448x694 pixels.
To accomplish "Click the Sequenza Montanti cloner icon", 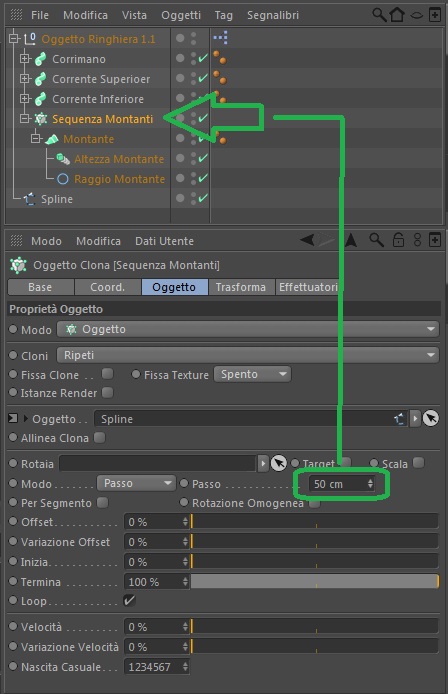I will click(41, 119).
